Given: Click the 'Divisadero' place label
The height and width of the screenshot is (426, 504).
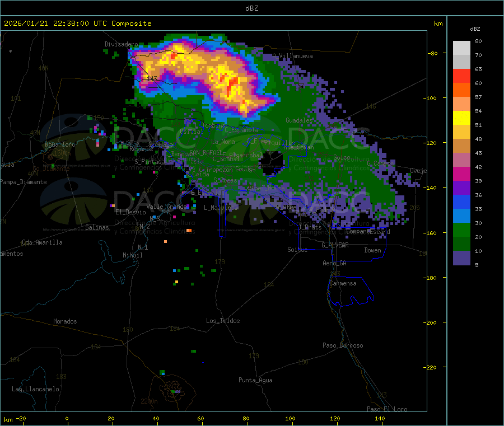Looking at the screenshot, I should [x=121, y=44].
